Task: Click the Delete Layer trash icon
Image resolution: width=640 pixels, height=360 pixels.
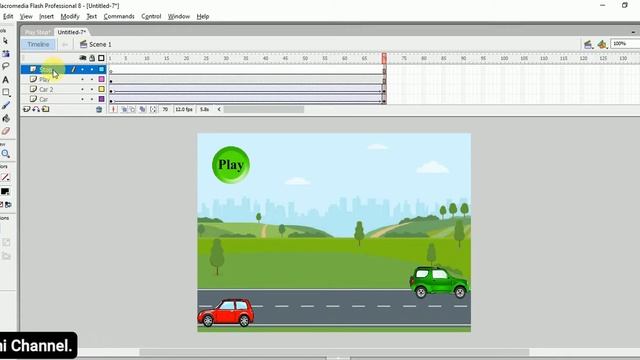Action: click(99, 109)
